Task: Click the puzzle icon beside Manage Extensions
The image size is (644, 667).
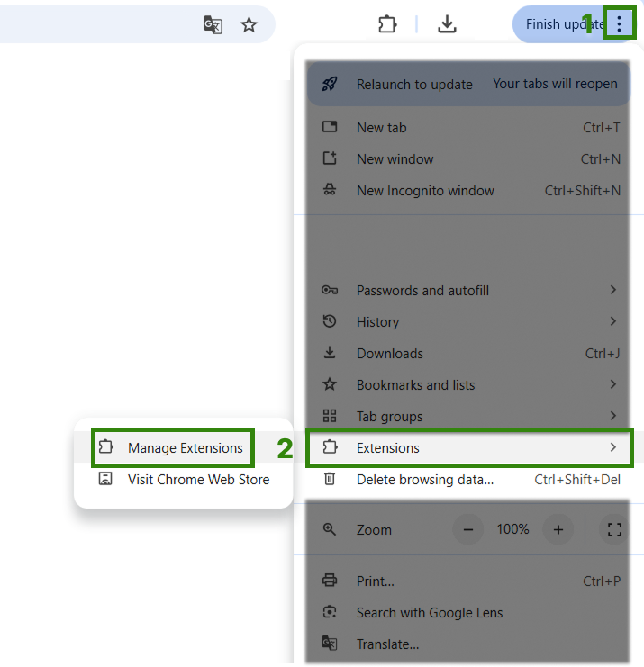Action: [x=105, y=447]
